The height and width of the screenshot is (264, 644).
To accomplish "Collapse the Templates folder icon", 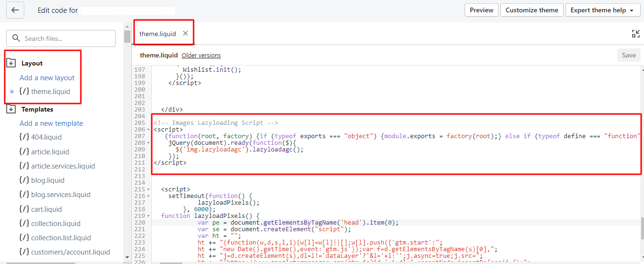I will click(11, 109).
